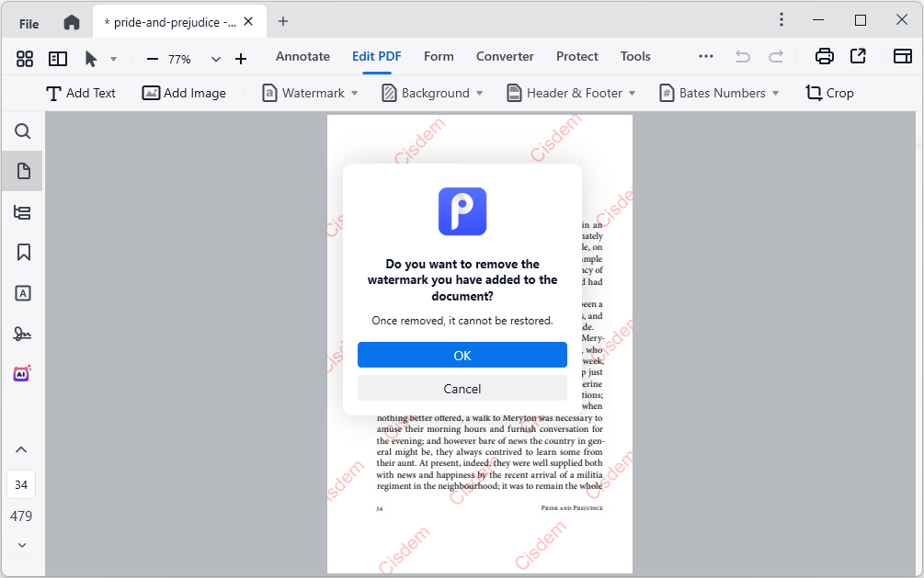Click the search icon in the left sidebar

point(23,131)
